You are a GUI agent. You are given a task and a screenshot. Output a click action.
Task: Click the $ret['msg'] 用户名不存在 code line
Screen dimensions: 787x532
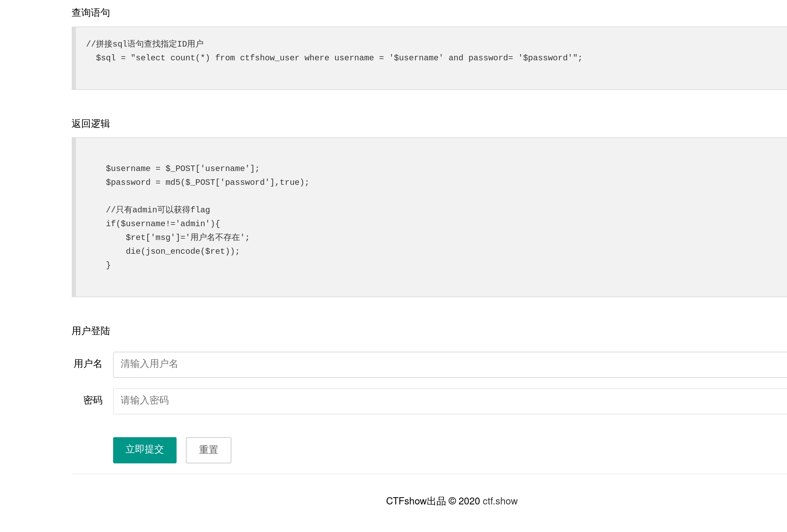coord(187,238)
